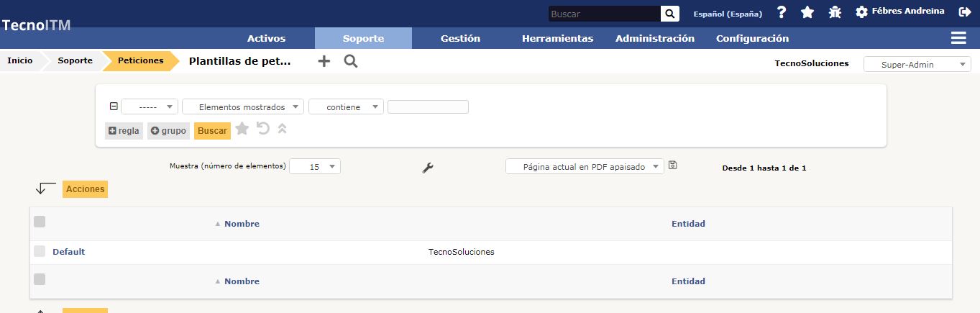
Task: Open the Default template link
Action: click(x=68, y=252)
